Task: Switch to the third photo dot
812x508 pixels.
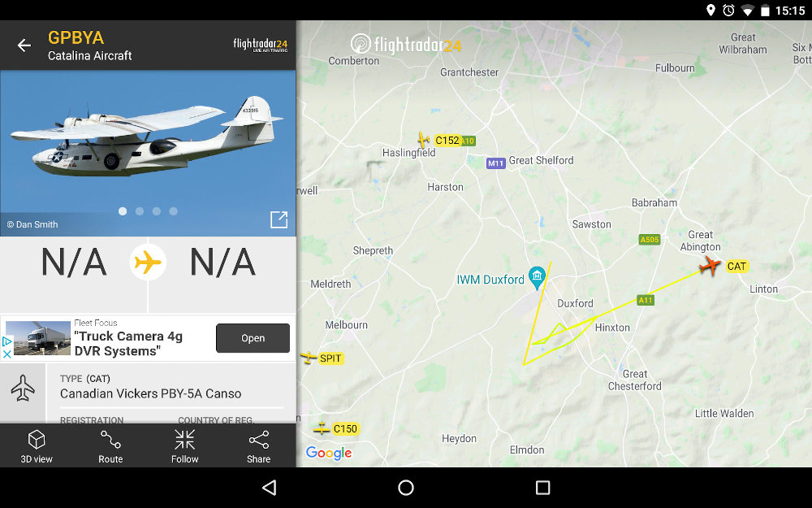Action: tap(157, 211)
